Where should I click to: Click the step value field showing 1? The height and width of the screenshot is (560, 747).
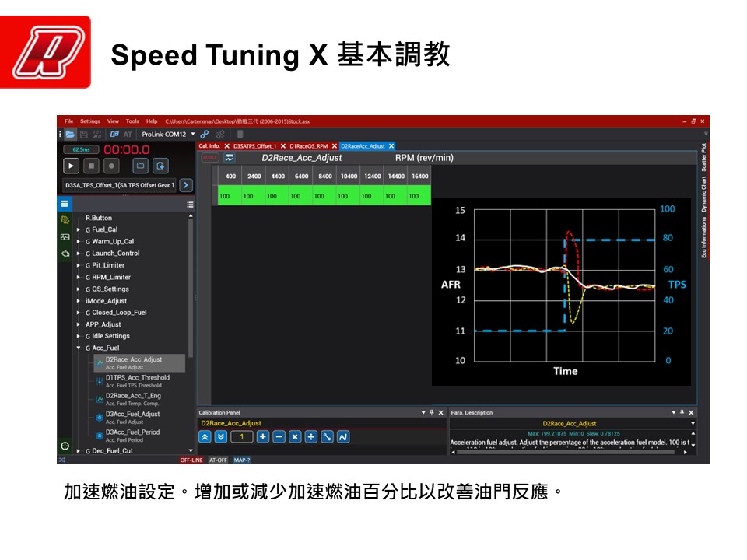point(241,436)
